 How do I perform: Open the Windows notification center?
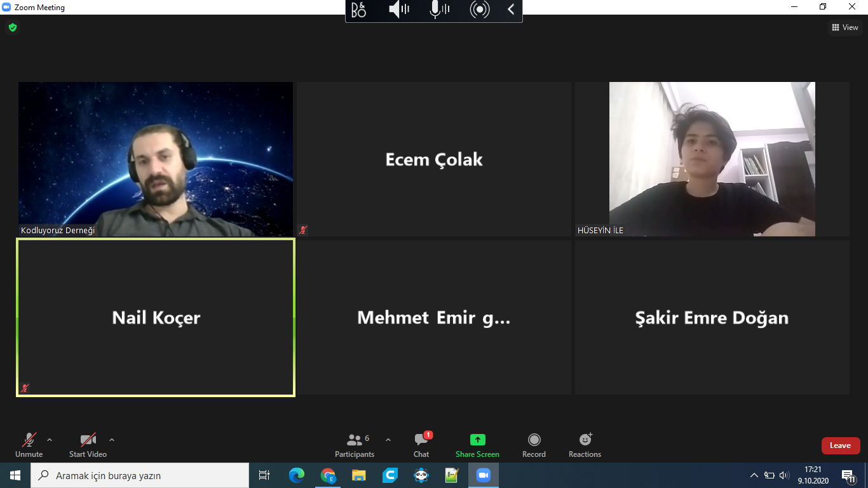click(848, 475)
